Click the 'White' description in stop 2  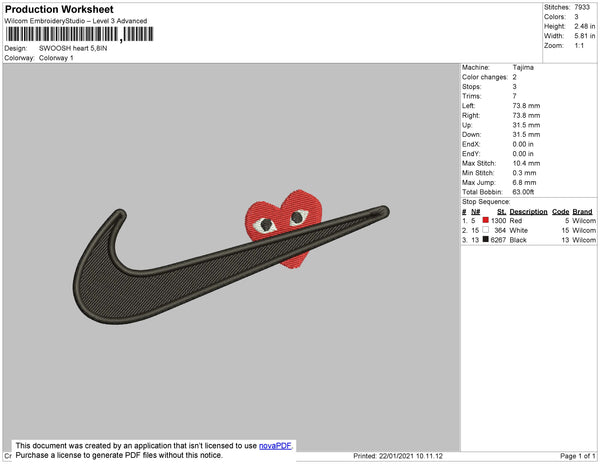[x=518, y=230]
